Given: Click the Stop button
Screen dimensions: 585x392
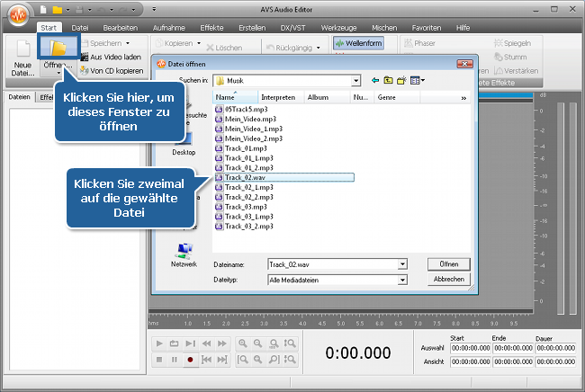Looking at the screenshot, I should 159,360.
